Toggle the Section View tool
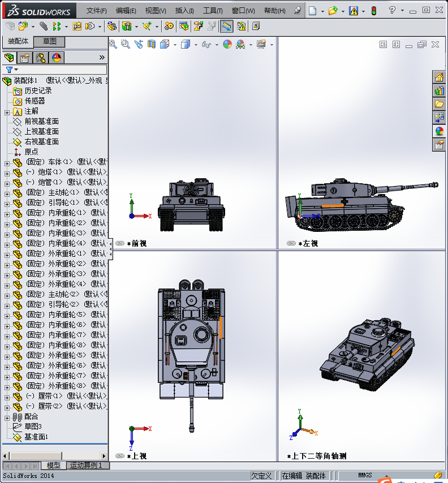 (x=151, y=45)
